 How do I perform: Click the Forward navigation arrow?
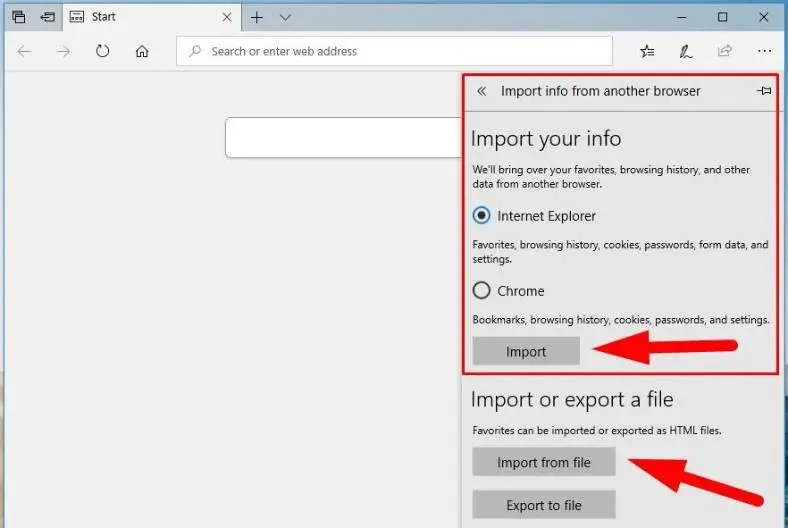(x=64, y=52)
